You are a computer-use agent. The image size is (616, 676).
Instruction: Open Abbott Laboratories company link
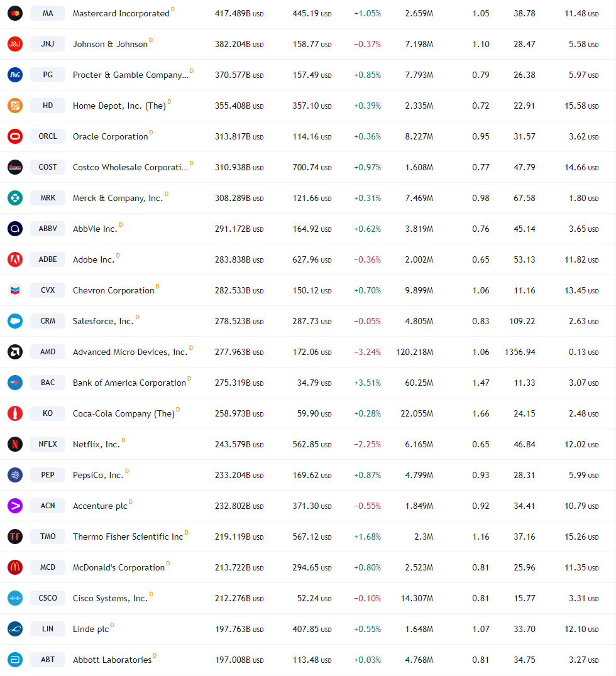click(112, 660)
